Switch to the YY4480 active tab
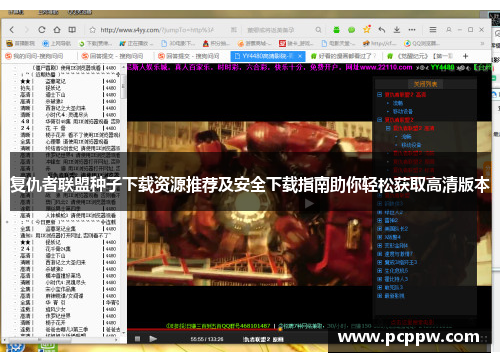The height and width of the screenshot is (362, 500). [x=268, y=56]
